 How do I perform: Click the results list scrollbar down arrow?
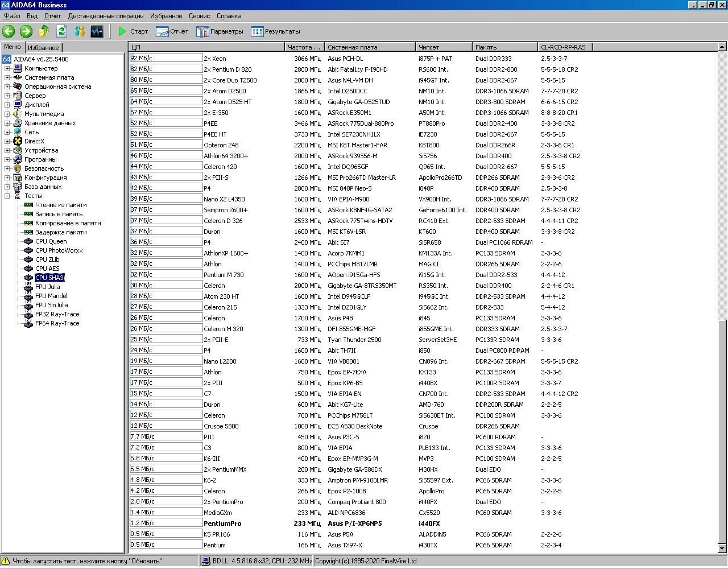722,549
